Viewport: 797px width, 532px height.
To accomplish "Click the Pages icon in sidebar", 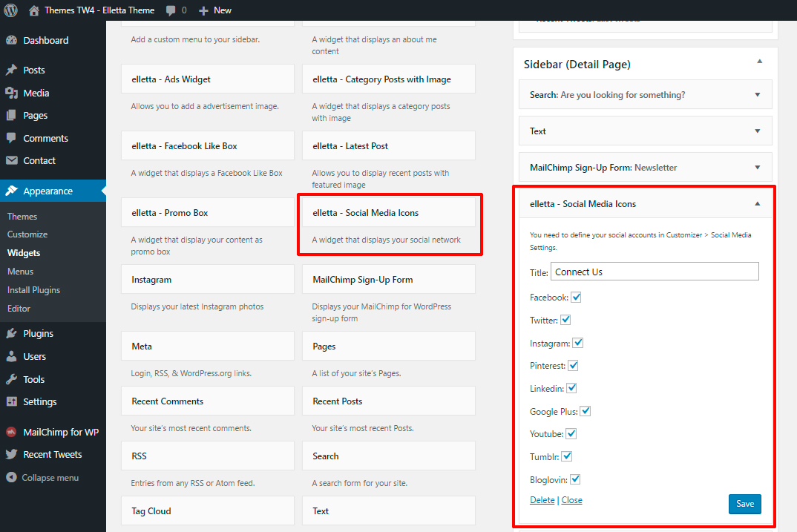I will (12, 115).
